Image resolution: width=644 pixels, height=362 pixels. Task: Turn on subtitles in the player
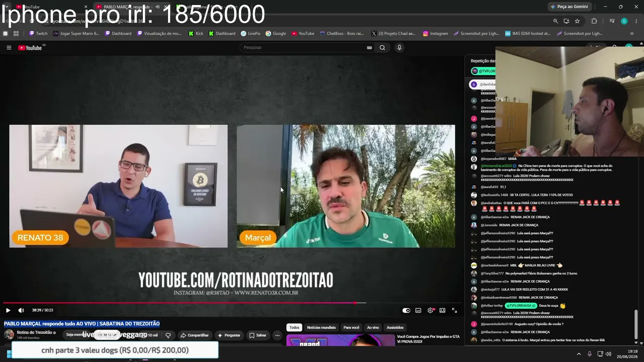point(418,310)
